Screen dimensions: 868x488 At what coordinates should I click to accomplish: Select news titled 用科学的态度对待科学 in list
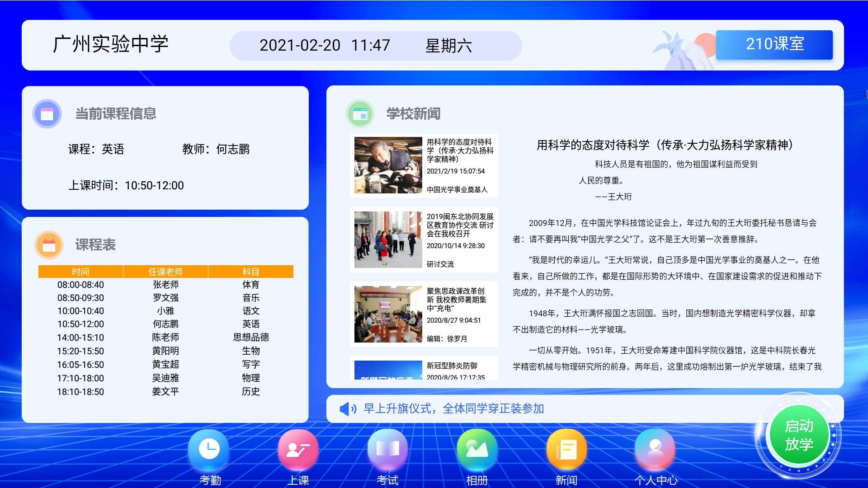click(x=460, y=150)
